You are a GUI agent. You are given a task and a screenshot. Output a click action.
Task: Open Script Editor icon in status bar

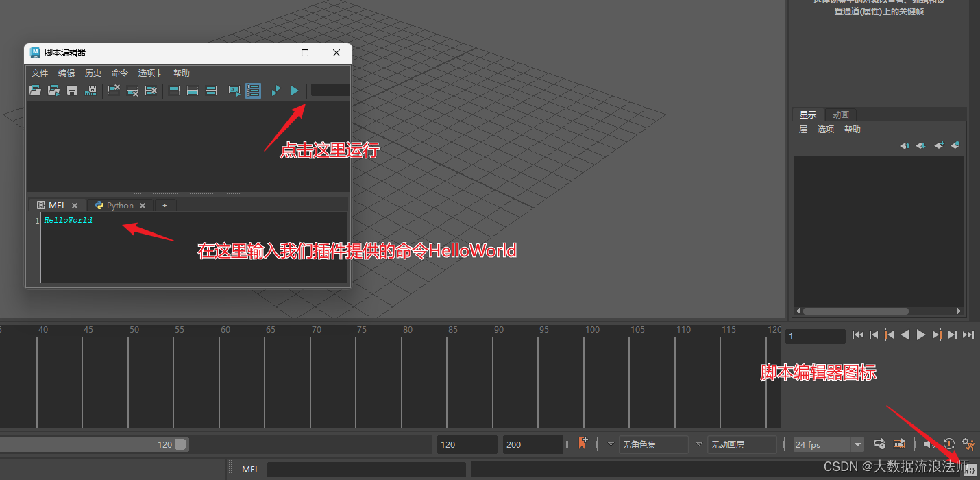970,470
